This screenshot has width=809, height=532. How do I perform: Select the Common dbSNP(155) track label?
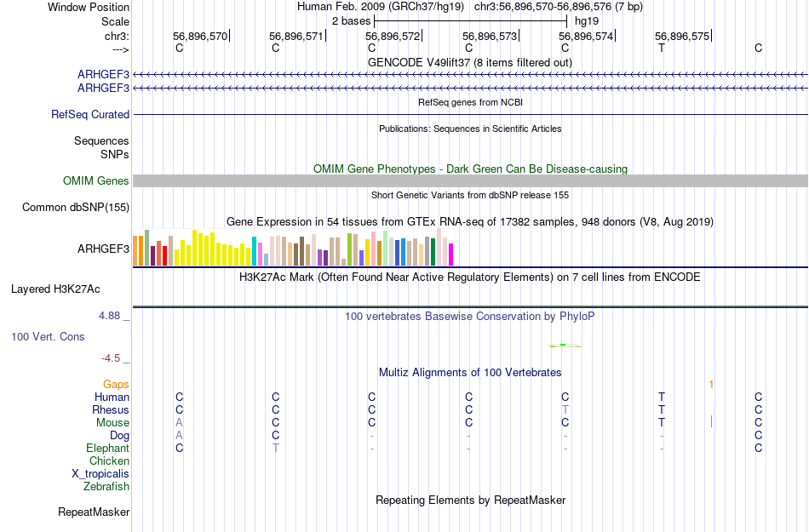(x=76, y=207)
